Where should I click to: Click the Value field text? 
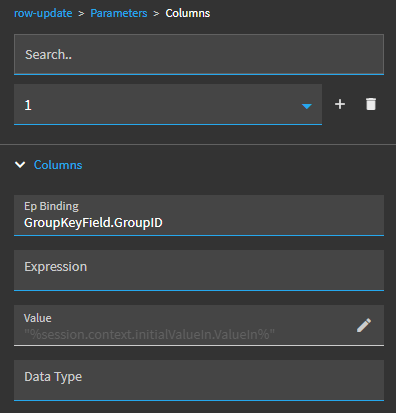[149, 334]
